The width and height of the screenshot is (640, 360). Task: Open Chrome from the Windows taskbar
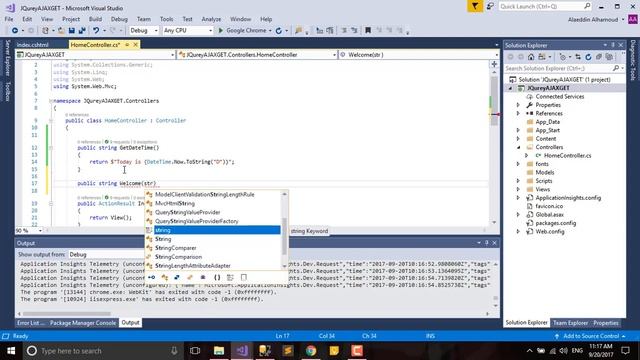(x=311, y=351)
